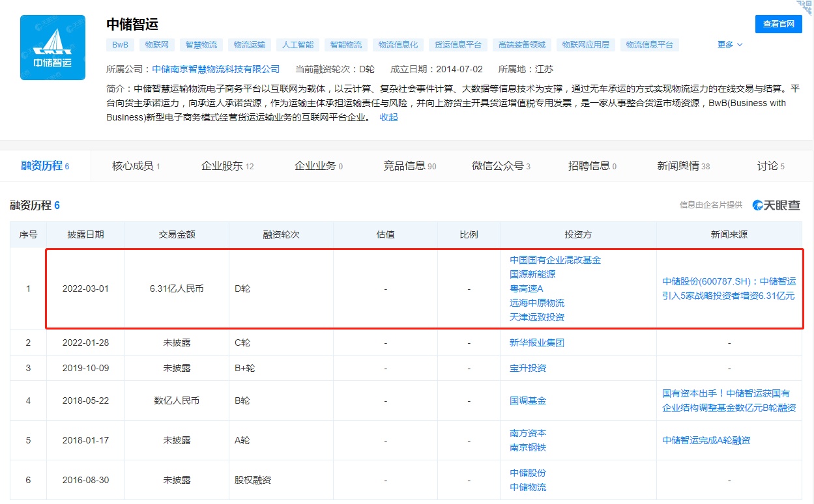
Task: Open investor 中国国有企业混改基金
Action: [555, 260]
